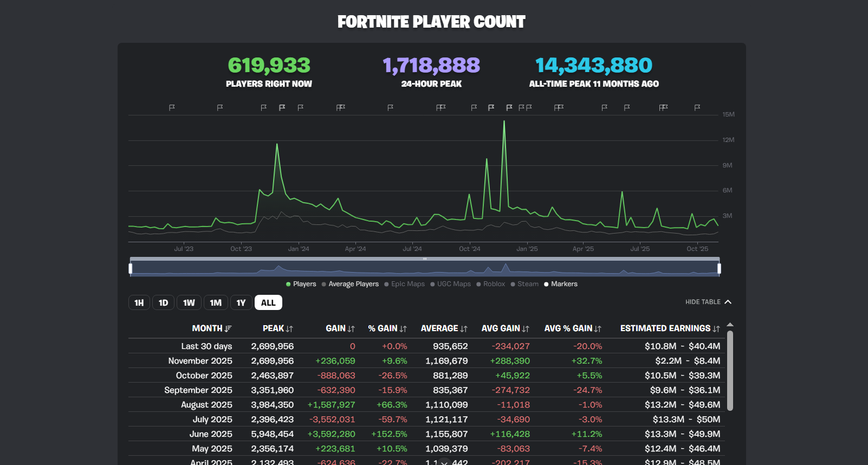This screenshot has height=465, width=868.
Task: Click the 15M y-axis label
Action: pos(728,114)
